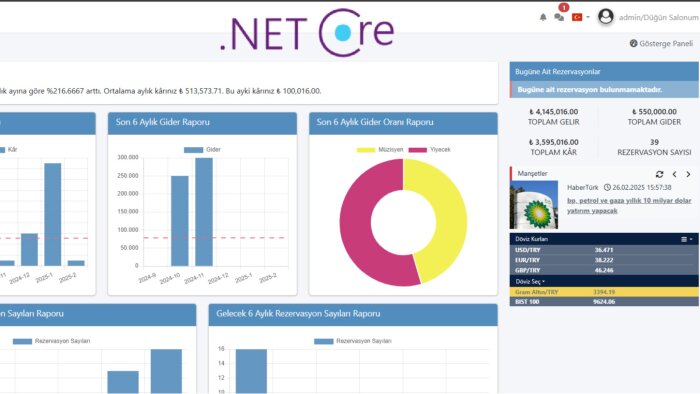Click the BIST 100 row
Viewport: 700px width, 394px height.
[x=604, y=302]
